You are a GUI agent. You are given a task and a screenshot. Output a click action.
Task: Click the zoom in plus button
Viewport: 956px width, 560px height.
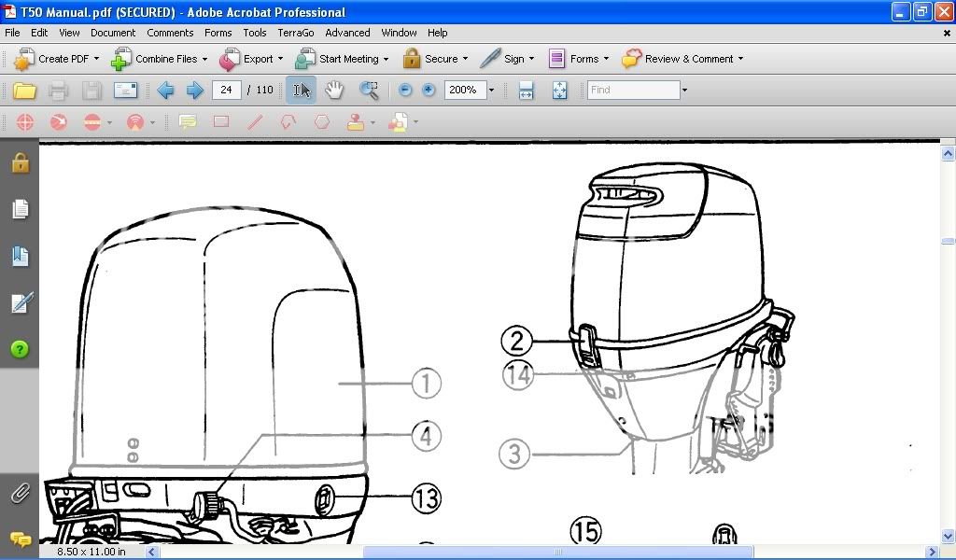point(429,91)
